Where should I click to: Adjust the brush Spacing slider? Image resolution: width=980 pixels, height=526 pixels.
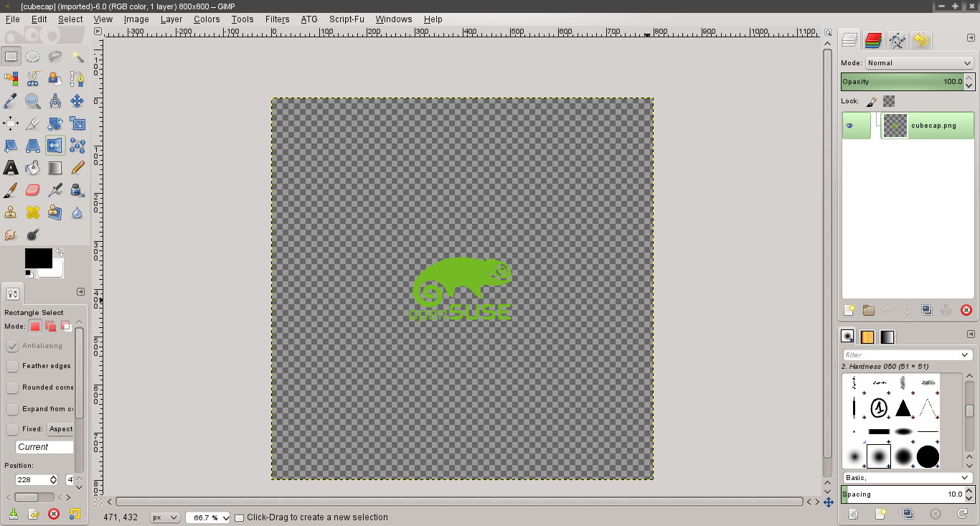[903, 494]
